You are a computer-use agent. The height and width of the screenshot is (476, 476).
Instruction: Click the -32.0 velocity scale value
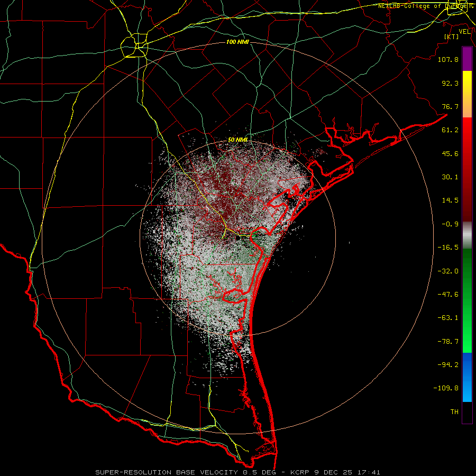pyautogui.click(x=448, y=271)
